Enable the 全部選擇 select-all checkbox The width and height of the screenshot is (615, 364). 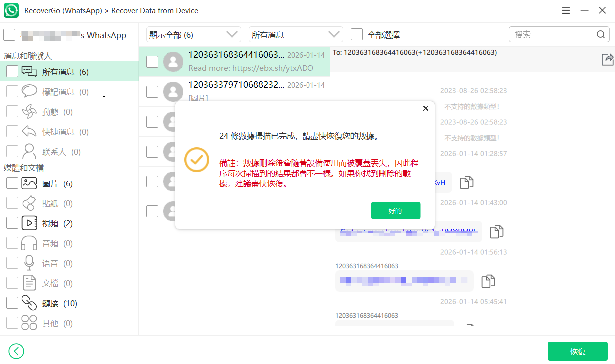coord(357,34)
